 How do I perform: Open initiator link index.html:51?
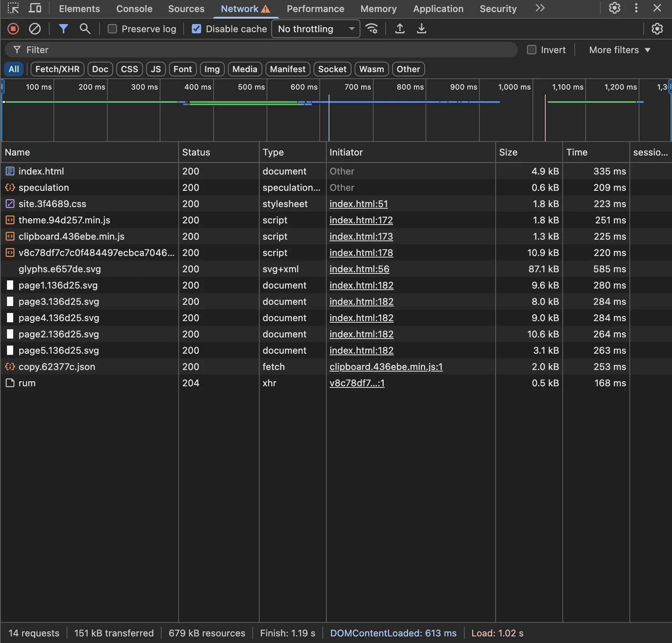coord(358,204)
